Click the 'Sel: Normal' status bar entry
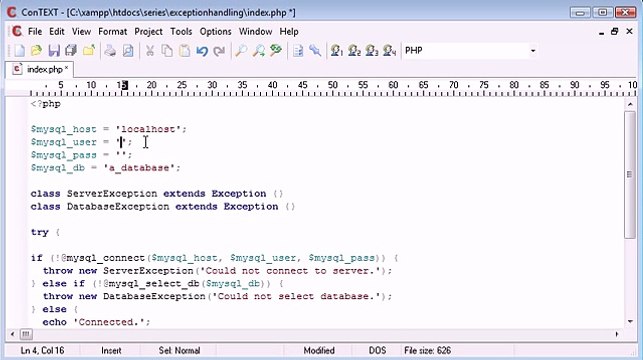The image size is (643, 360). [x=179, y=351]
